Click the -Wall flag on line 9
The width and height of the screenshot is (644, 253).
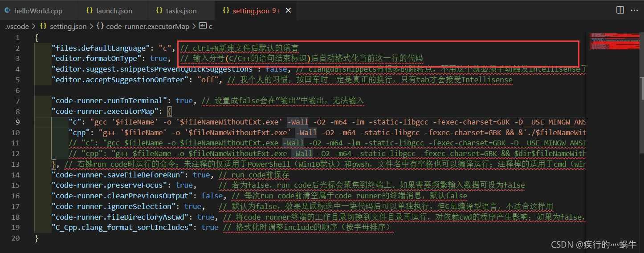(298, 122)
